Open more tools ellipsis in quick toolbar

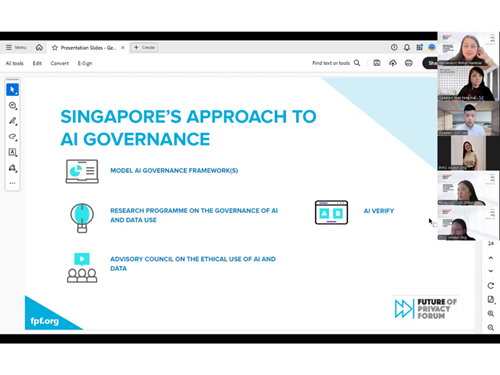pos(12,183)
